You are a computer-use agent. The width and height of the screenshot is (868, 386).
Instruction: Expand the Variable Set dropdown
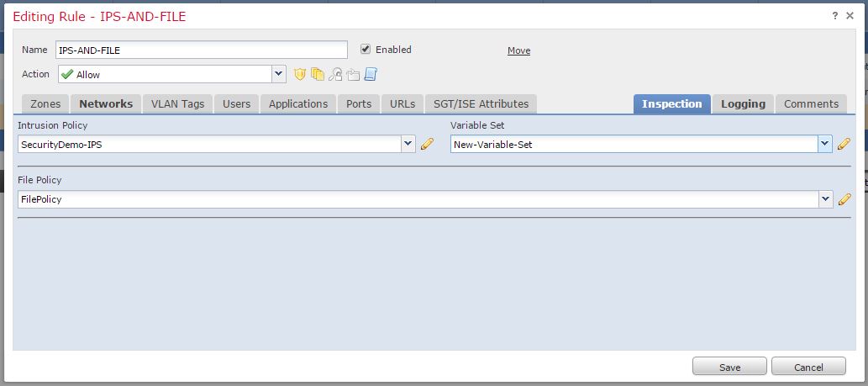(x=825, y=144)
